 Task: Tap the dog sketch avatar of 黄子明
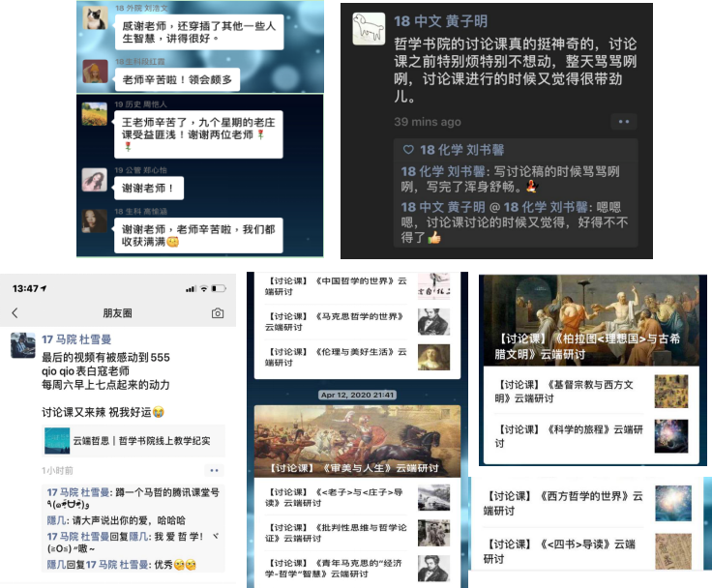tap(370, 29)
